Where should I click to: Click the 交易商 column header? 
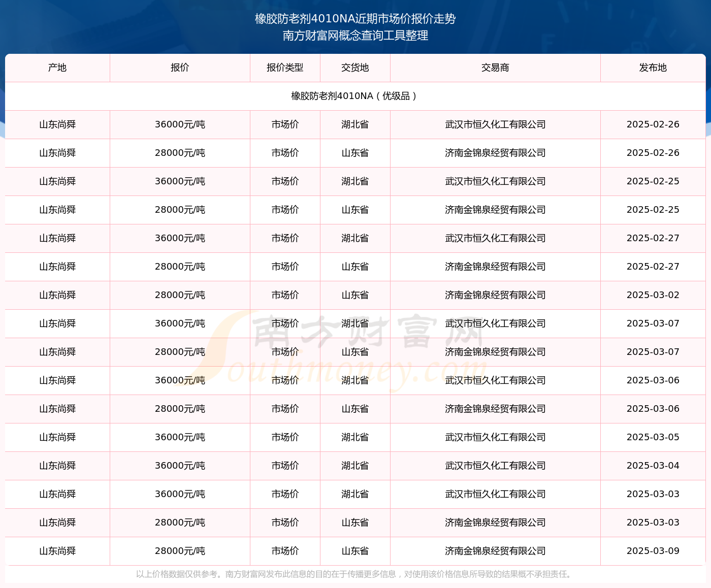click(x=495, y=68)
